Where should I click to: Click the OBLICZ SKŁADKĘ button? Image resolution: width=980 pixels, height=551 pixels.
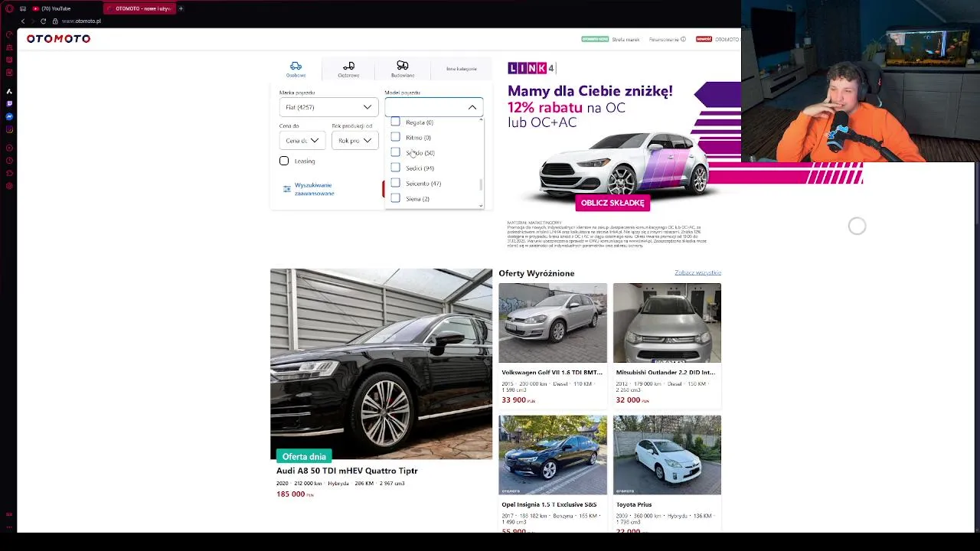click(x=612, y=203)
